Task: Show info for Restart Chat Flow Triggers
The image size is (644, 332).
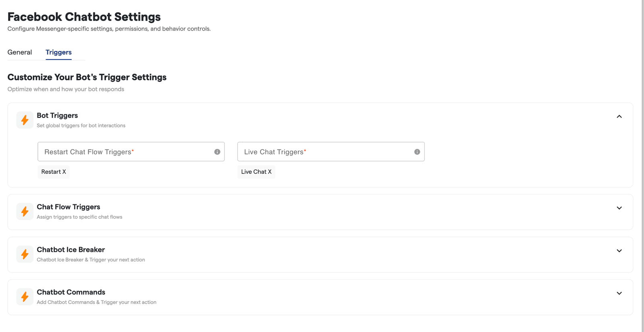Action: (217, 152)
